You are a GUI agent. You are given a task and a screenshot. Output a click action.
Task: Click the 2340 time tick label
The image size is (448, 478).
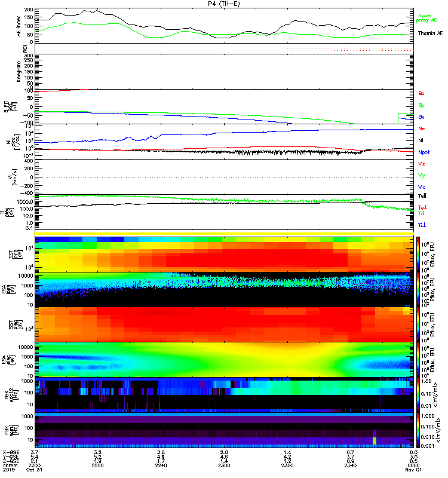351,465
